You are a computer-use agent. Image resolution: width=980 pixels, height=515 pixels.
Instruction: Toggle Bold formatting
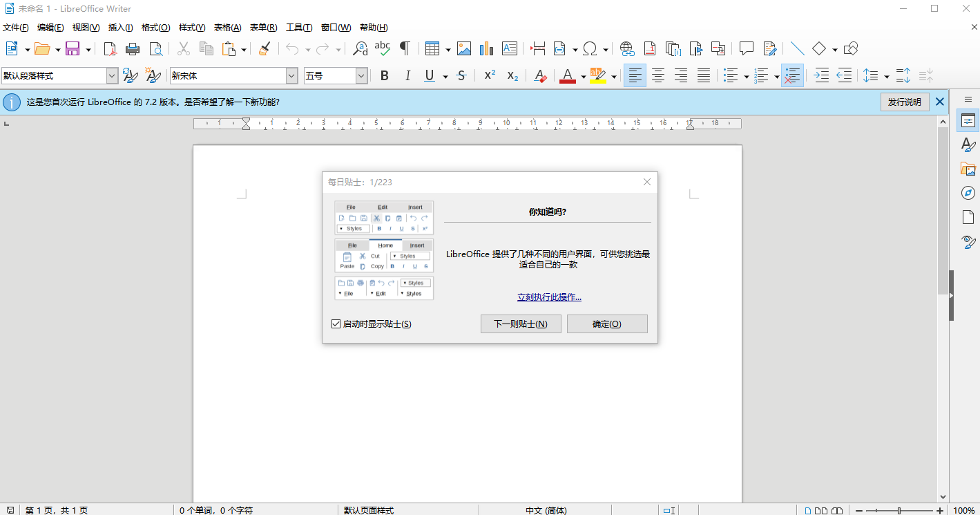[x=385, y=76]
